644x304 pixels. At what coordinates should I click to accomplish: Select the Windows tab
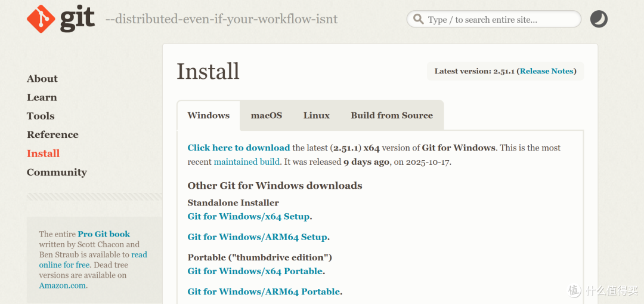coord(209,115)
